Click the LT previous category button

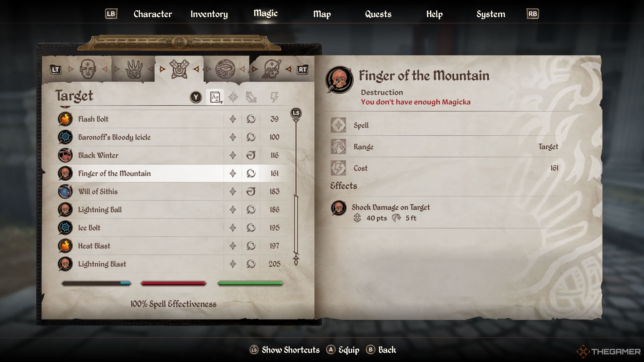(x=55, y=69)
